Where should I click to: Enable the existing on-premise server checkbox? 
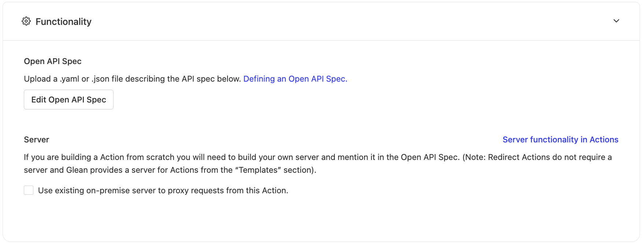coord(29,190)
